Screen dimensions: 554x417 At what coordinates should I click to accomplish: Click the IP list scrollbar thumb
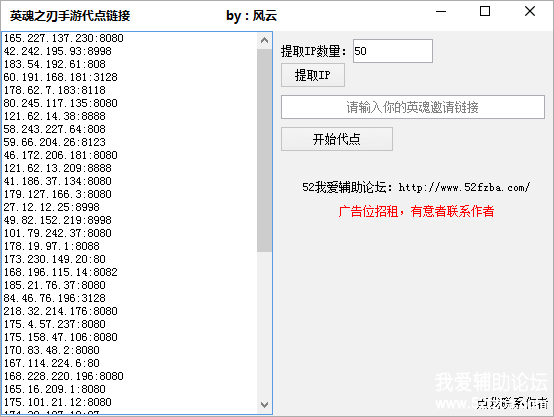[x=264, y=151]
